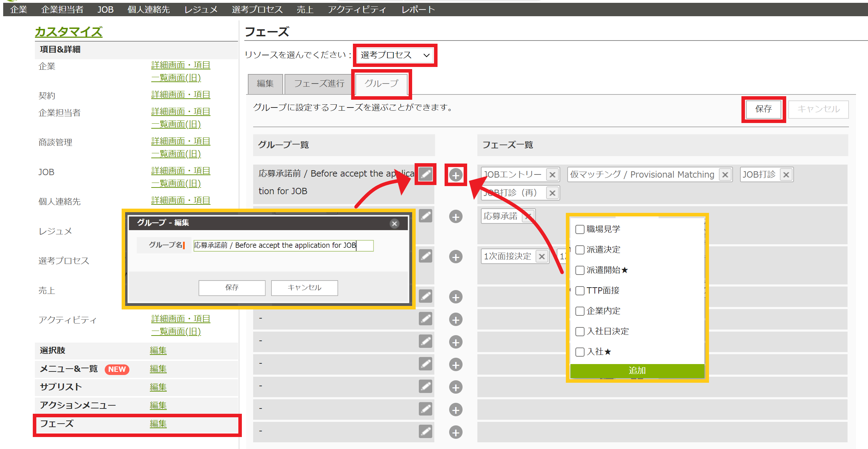The image size is (868, 449).
Task: Click アクションメニュー 編集 link
Action: coord(158,406)
